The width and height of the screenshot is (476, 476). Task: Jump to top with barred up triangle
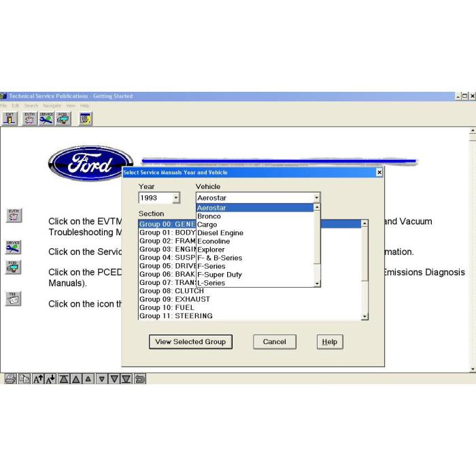tap(64, 379)
